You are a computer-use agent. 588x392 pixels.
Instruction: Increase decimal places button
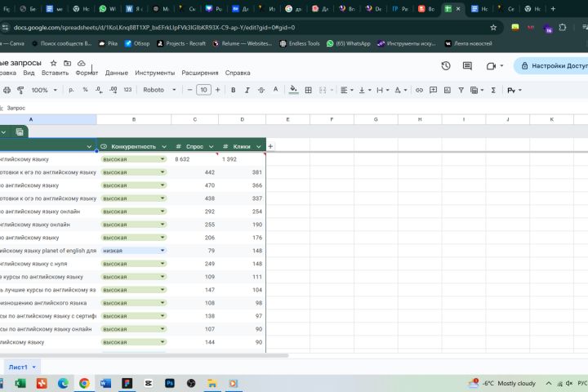[x=114, y=90]
